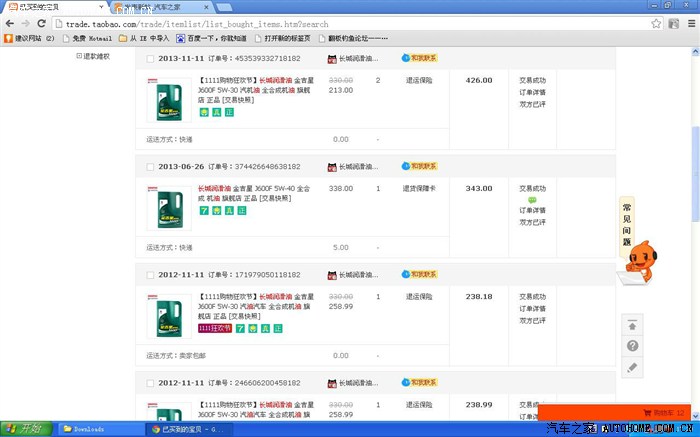
Task: Check the 2013-11-11 order checkbox
Action: pos(150,59)
